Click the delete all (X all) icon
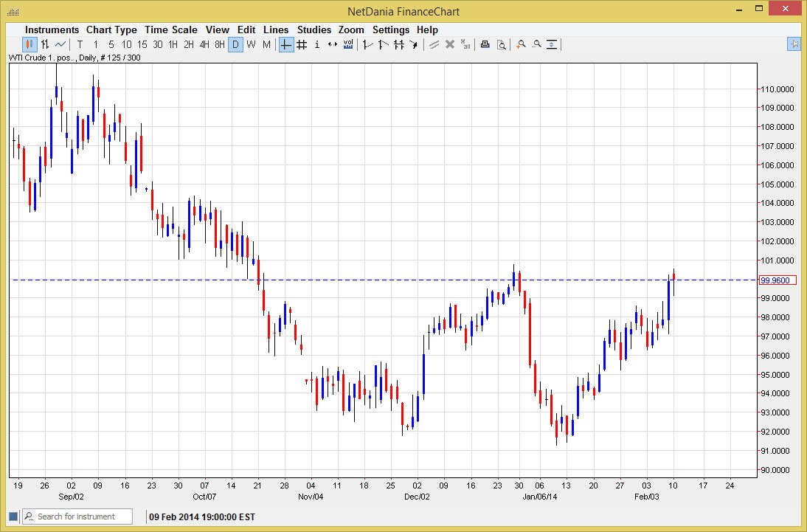 pyautogui.click(x=465, y=44)
